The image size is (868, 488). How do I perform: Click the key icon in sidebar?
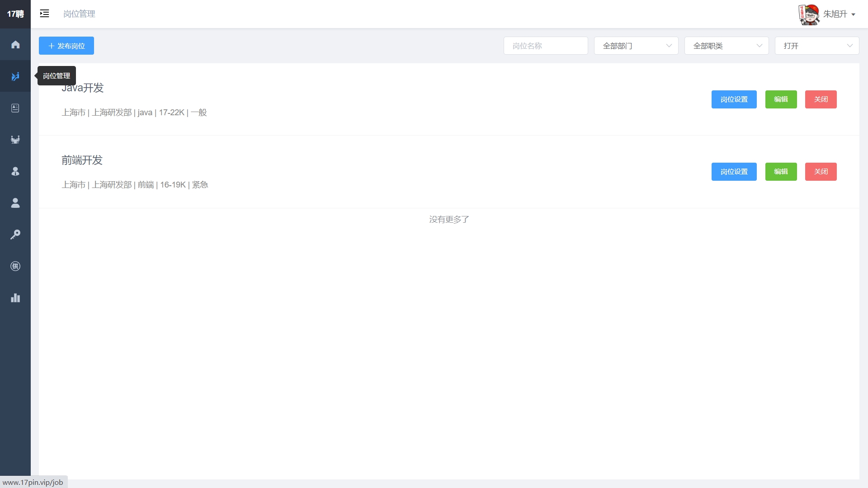(15, 235)
